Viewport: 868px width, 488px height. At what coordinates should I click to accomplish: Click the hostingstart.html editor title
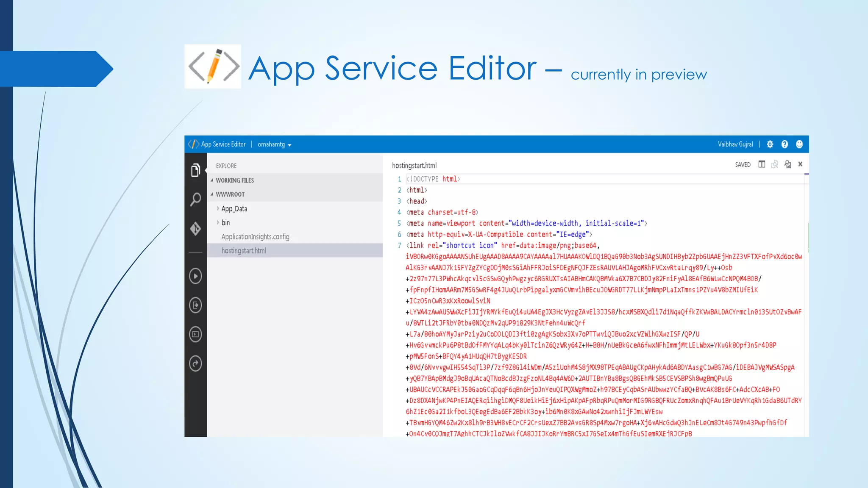coord(414,165)
